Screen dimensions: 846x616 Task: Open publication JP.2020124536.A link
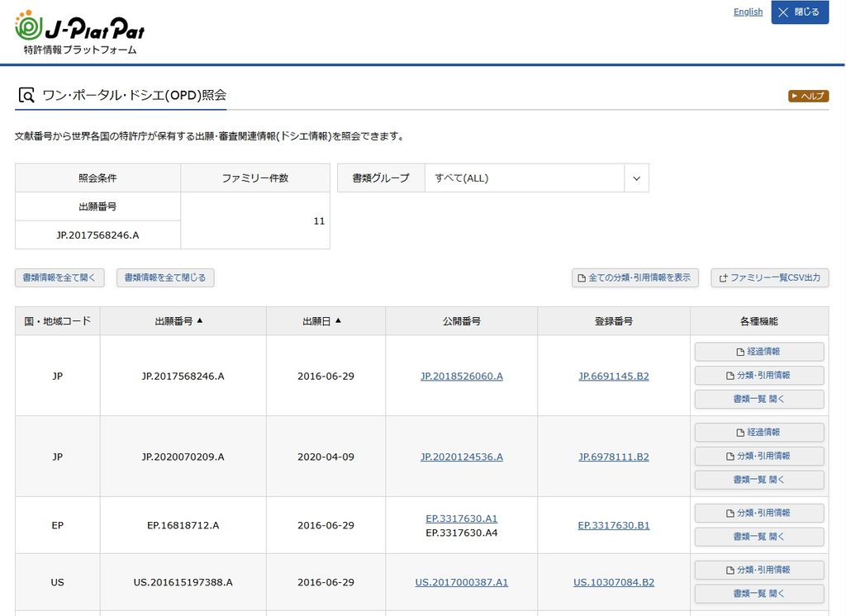click(x=462, y=457)
